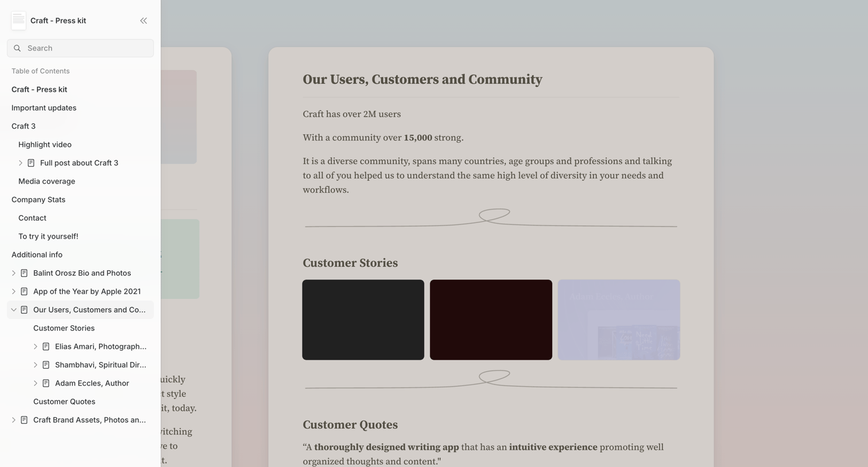Click bold phrase intuitive experience

click(x=553, y=447)
